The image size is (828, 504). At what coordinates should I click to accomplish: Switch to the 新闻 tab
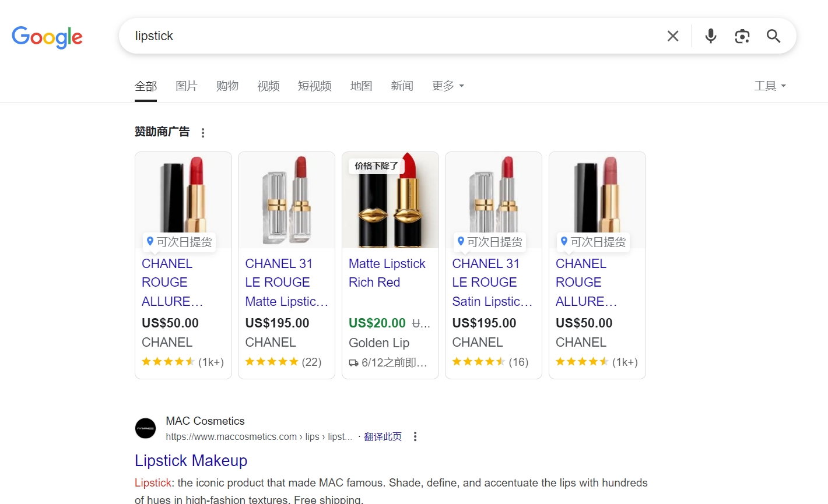click(x=402, y=86)
